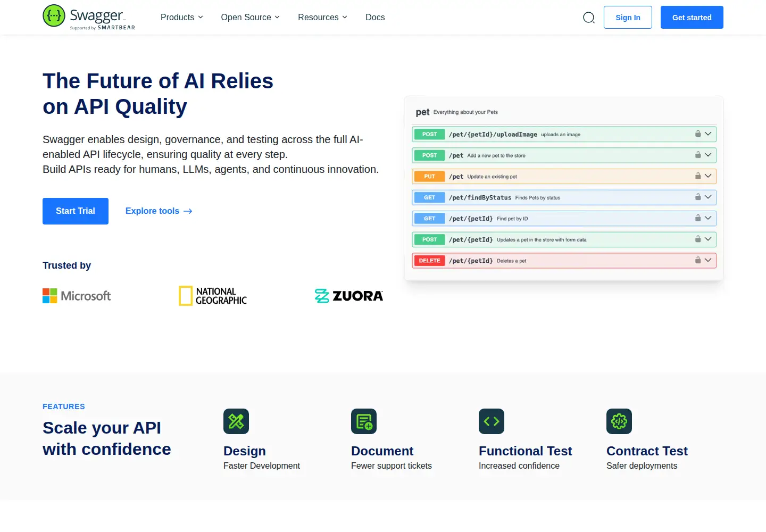
Task: Expand the GET findByStatus chevron
Action: 708,197
